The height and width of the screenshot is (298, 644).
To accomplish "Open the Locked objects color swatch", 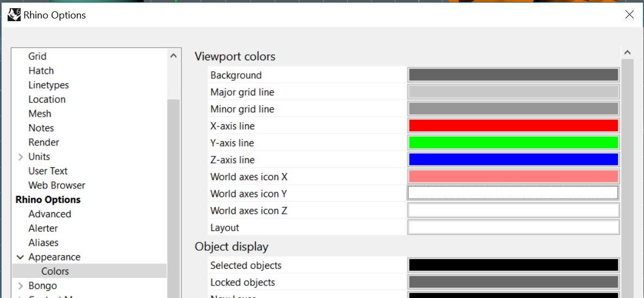I will tap(514, 282).
